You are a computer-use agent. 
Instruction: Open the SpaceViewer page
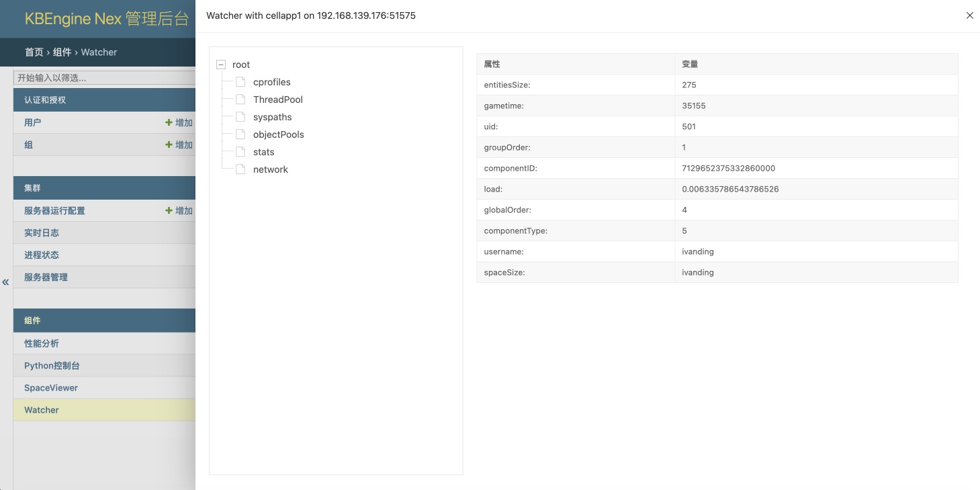point(51,388)
